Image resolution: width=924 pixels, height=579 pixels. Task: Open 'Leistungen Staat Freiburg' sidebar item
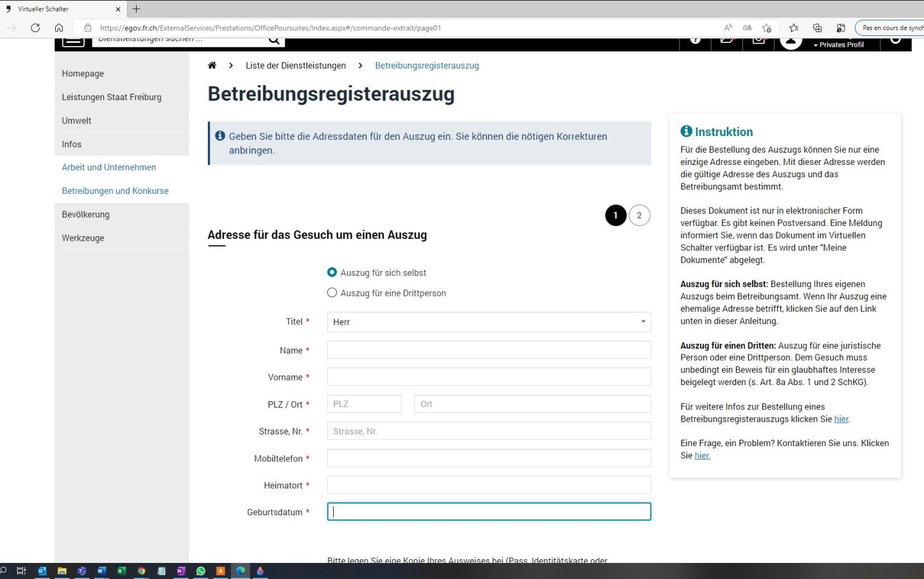pyautogui.click(x=111, y=97)
